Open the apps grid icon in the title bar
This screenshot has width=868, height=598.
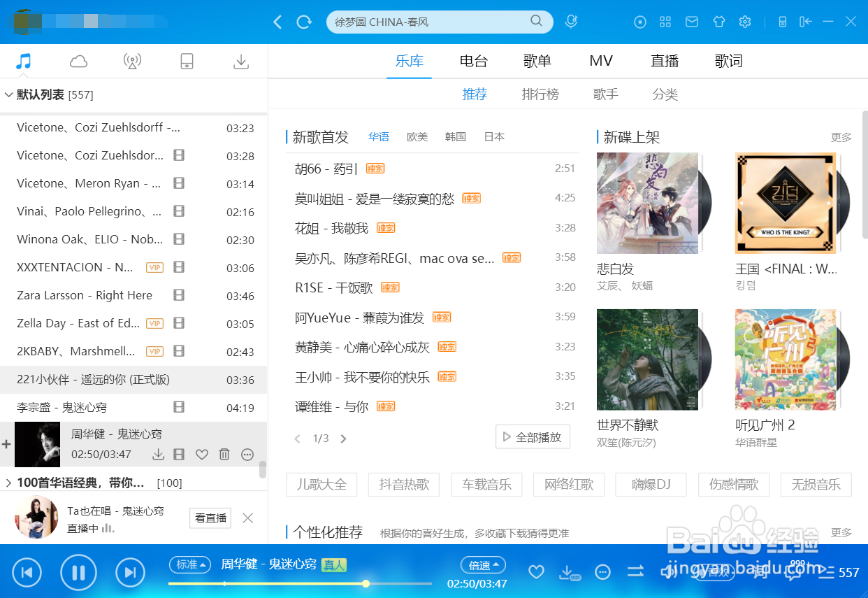click(665, 22)
